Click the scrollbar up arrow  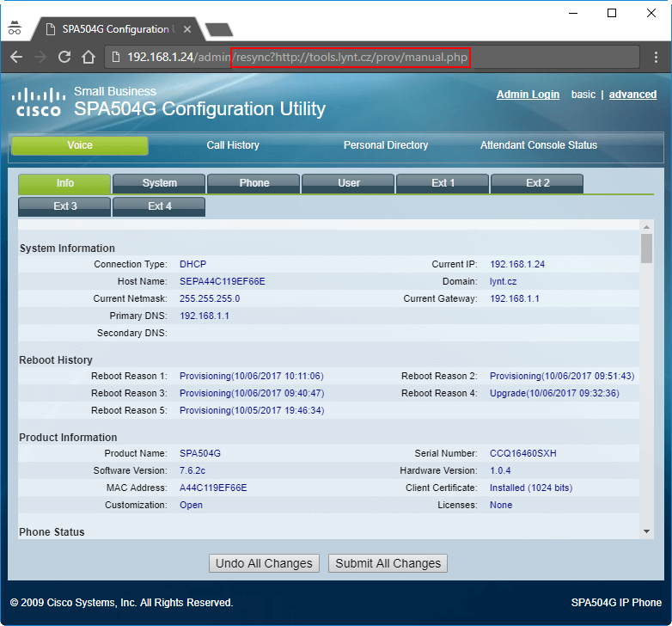646,227
